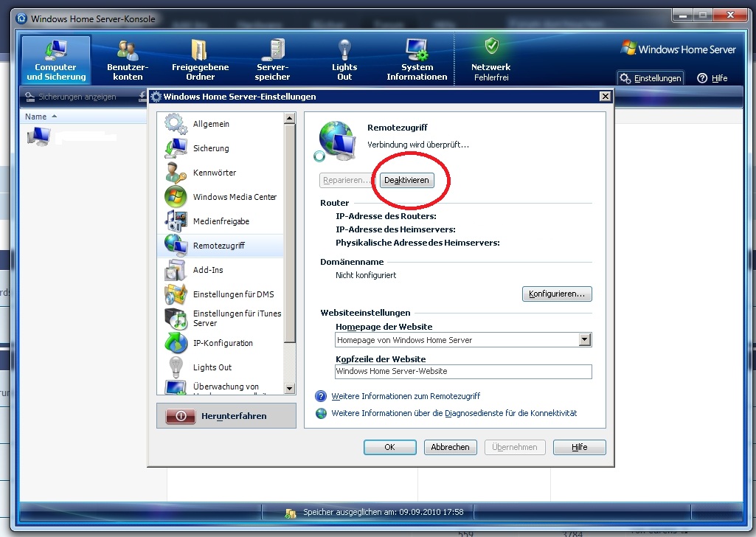Click globe icon beside Diagnosedienste link
Image resolution: width=756 pixels, height=537 pixels.
tap(321, 413)
